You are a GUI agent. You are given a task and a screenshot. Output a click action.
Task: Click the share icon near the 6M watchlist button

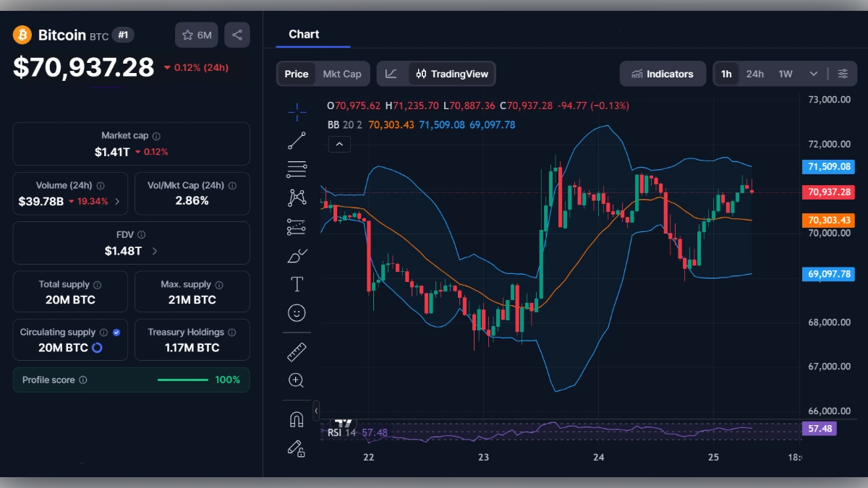[237, 34]
